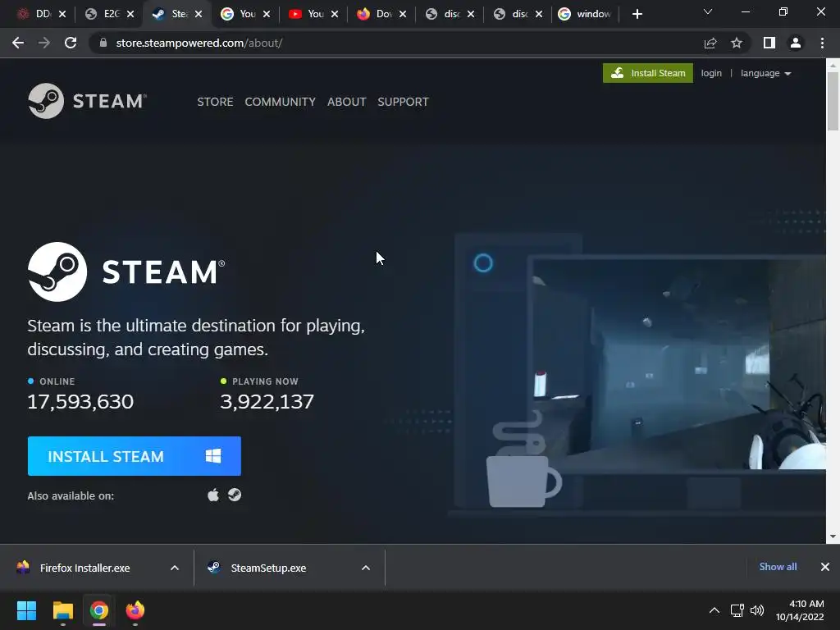Screen dimensions: 840x630
Task: Click the login link
Action: tap(711, 73)
